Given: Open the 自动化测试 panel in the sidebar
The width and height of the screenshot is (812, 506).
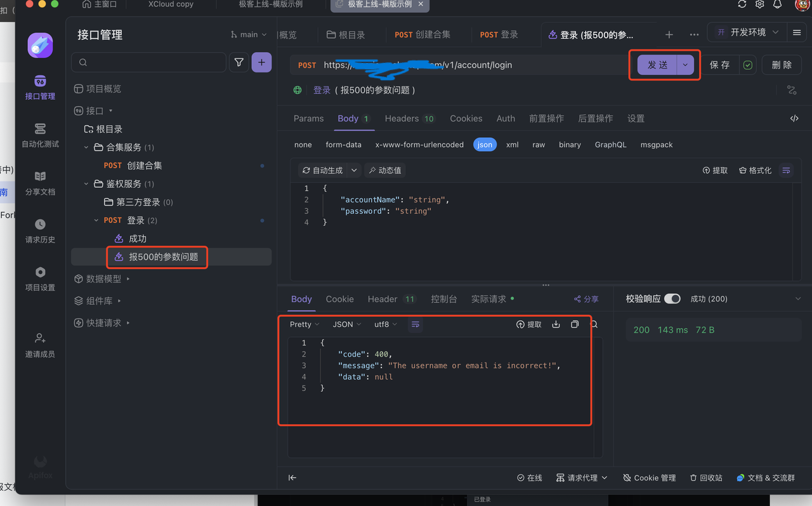Looking at the screenshot, I should pos(40,135).
